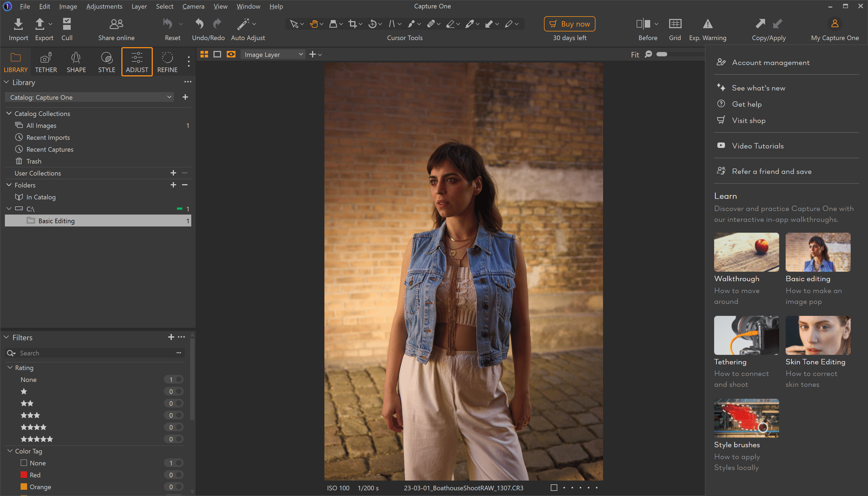Switch to the REFINE tab
The height and width of the screenshot is (496, 868).
pos(167,62)
